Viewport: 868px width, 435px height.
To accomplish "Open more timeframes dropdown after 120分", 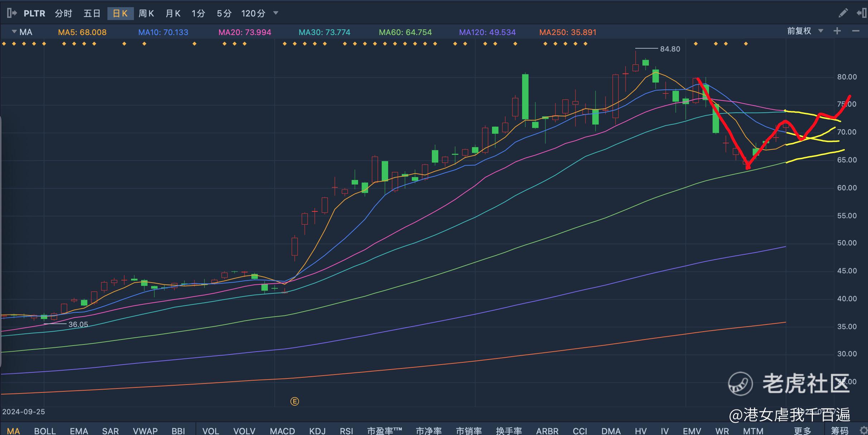I will 276,13.
